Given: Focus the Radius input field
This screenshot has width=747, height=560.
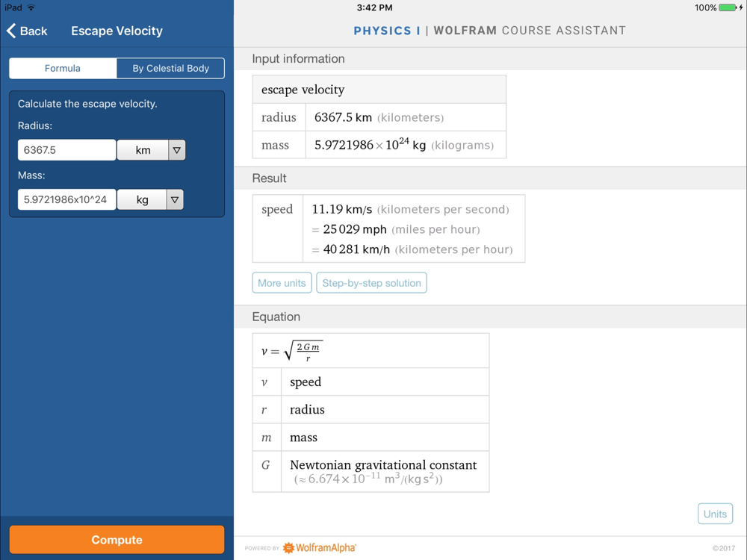Looking at the screenshot, I should coord(66,150).
